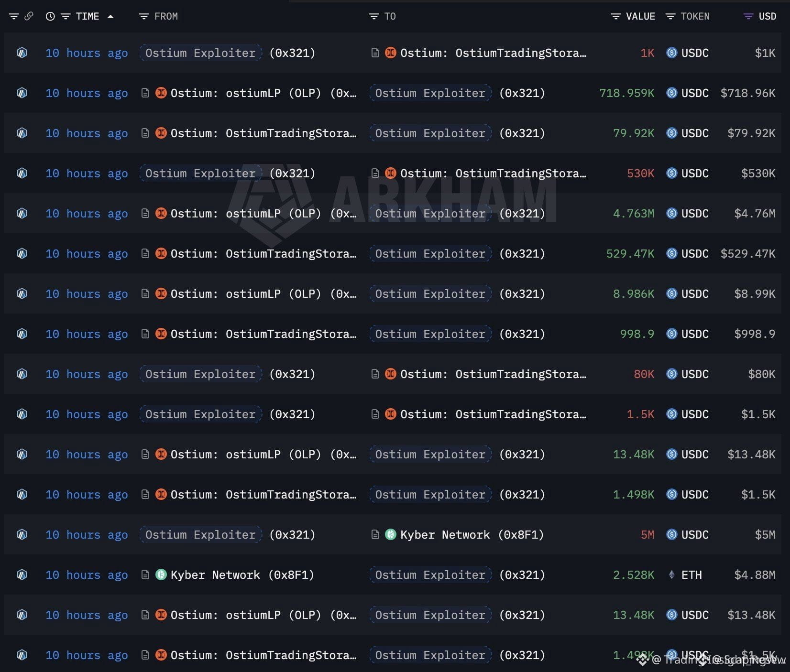Viewport: 790px width, 672px height.
Task: Click the $4.88M USD amount
Action: point(755,574)
